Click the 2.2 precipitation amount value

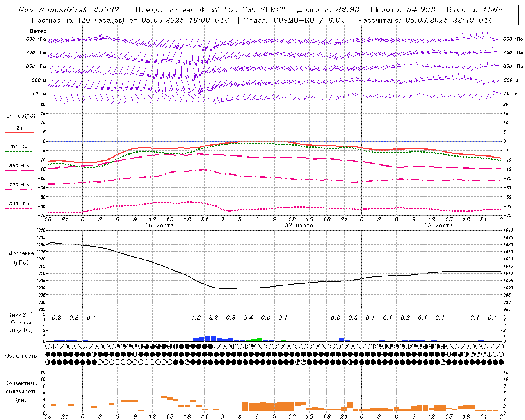click(x=213, y=318)
